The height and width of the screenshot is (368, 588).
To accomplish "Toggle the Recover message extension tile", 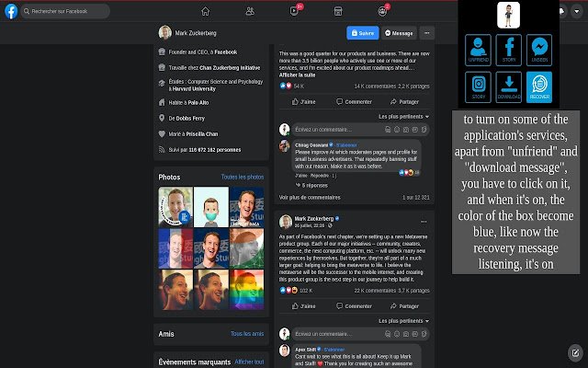I will [539, 86].
